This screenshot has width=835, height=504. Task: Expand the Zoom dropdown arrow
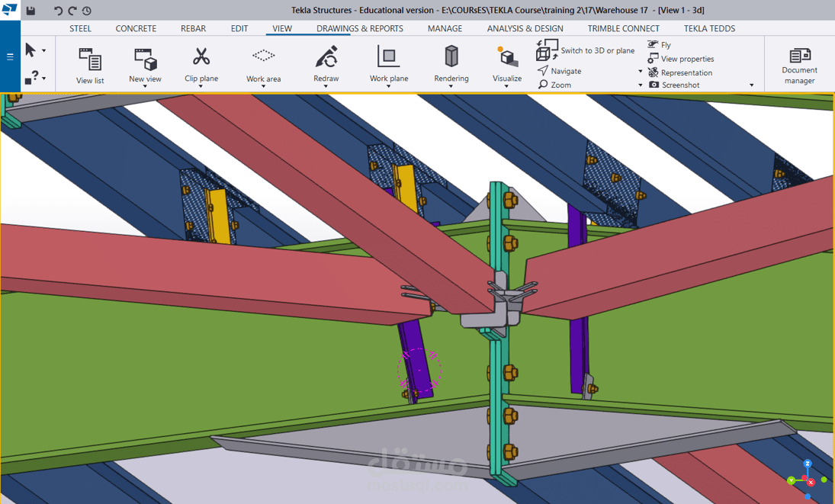[x=641, y=85]
